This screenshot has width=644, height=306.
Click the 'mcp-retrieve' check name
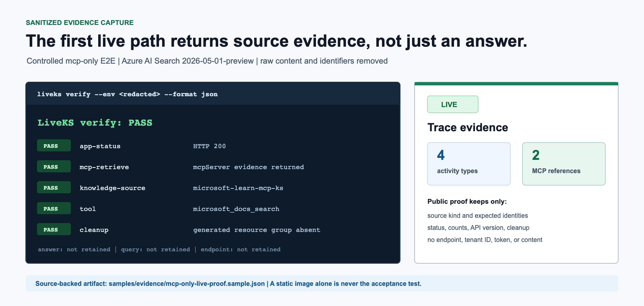click(104, 167)
